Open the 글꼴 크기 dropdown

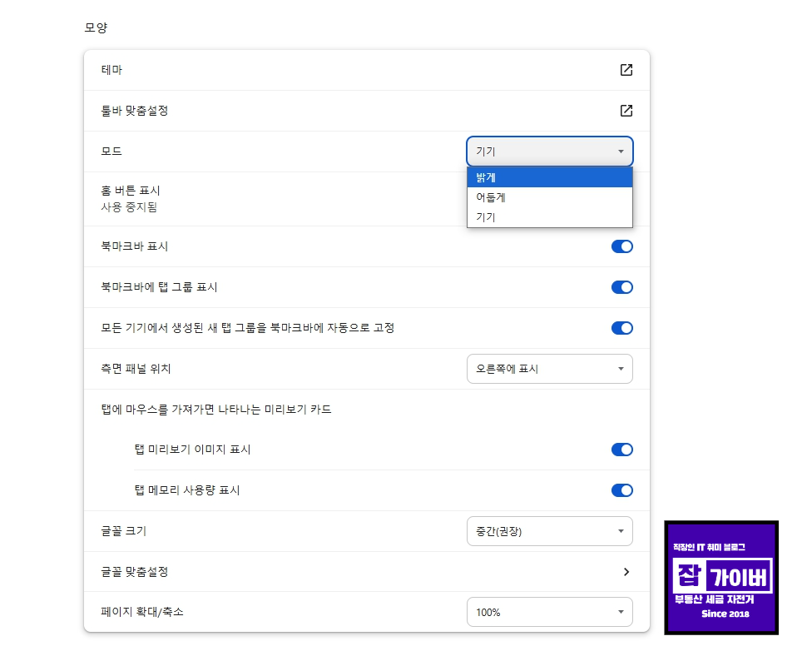coord(549,531)
